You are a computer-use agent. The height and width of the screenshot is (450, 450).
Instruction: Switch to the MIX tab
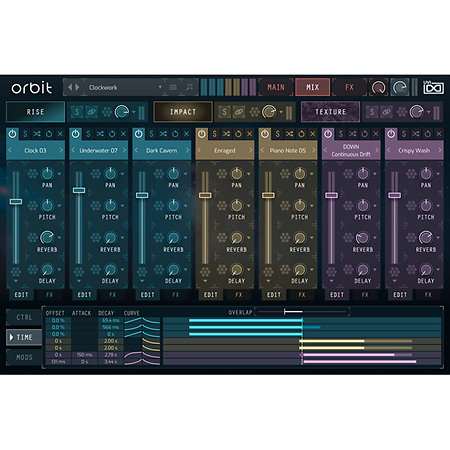(313, 87)
